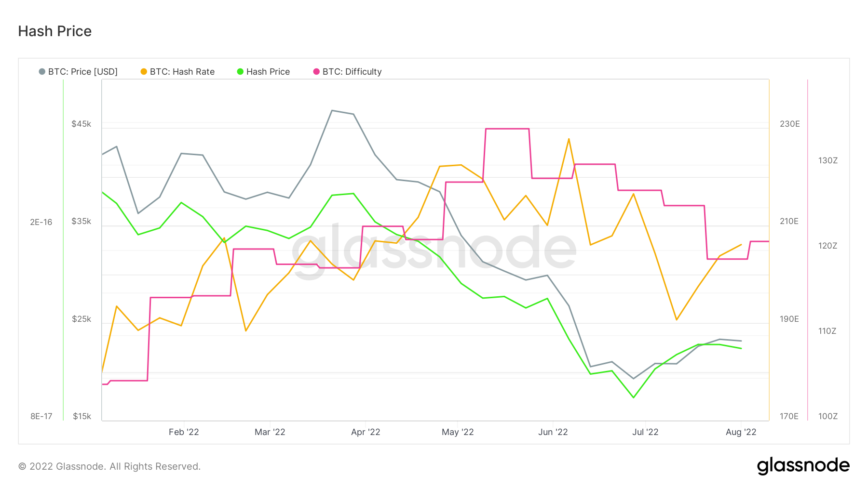Click the "230E" hash rate axis label
This screenshot has width=868, height=488.
[x=789, y=124]
